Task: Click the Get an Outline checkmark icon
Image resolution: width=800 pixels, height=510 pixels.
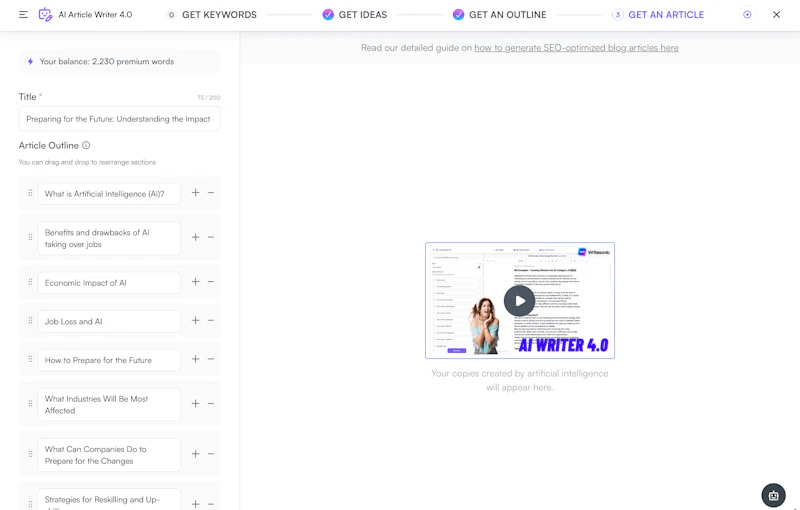Action: 458,15
